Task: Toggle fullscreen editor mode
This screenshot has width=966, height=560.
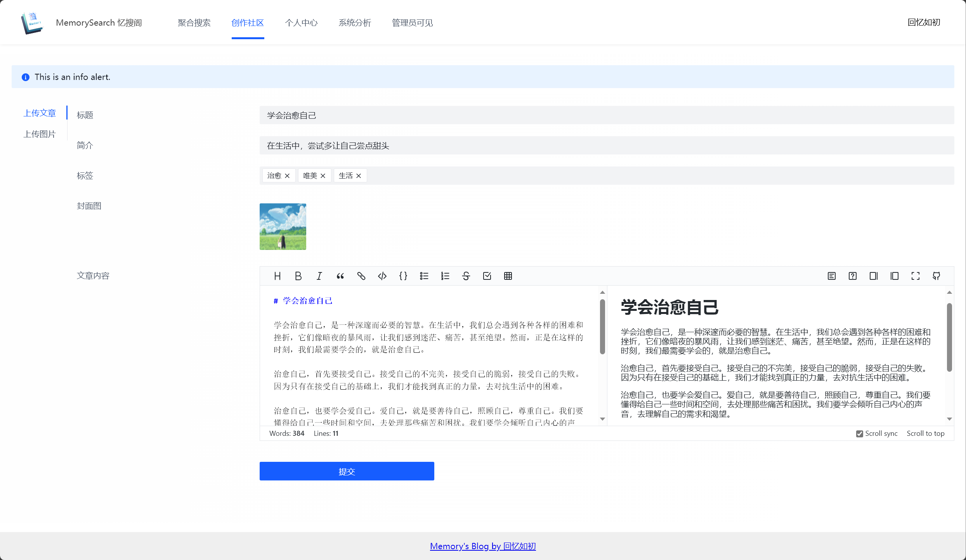Action: pos(915,276)
